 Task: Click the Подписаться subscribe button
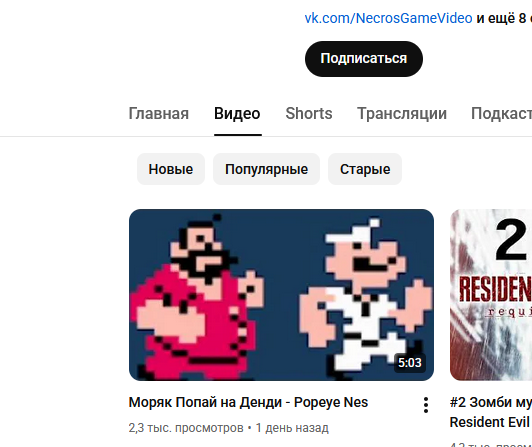(364, 59)
